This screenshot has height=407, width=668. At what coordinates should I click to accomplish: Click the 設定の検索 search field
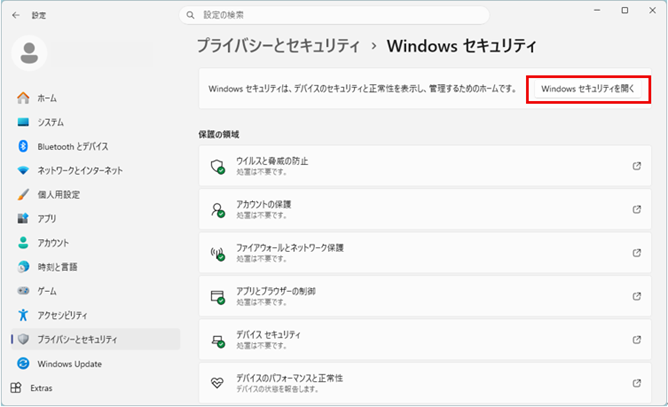pyautogui.click(x=335, y=15)
